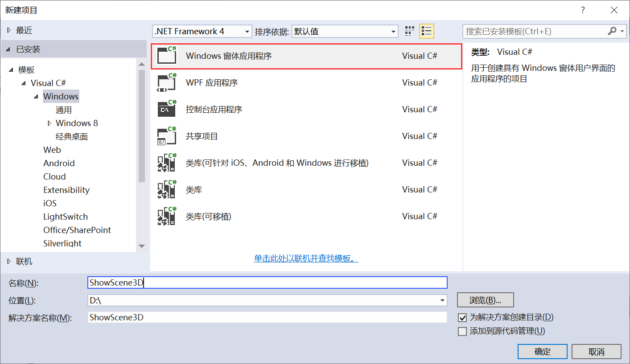Expand the 联机 section
This screenshot has width=630, height=364.
(x=9, y=262)
